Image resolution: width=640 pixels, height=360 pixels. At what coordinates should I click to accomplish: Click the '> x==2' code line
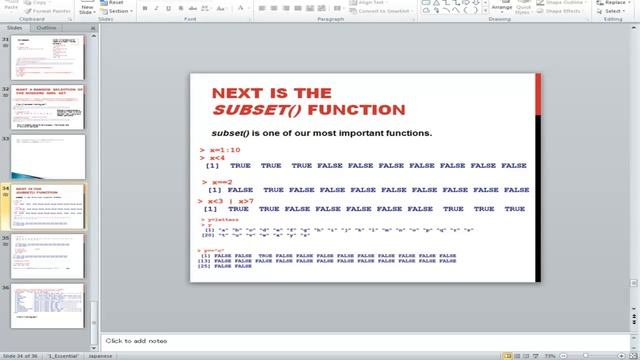217,182
